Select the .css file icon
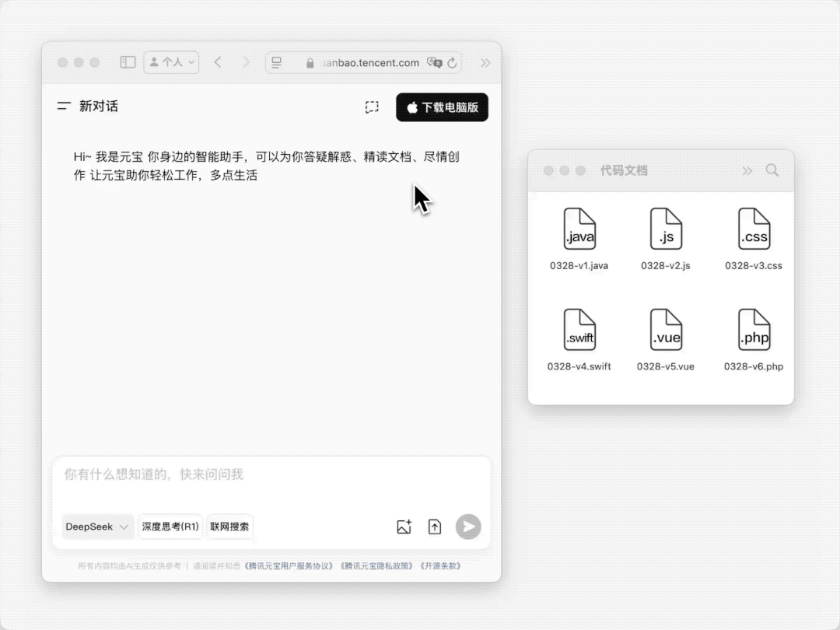Screen dimensions: 840x630 coord(754,229)
